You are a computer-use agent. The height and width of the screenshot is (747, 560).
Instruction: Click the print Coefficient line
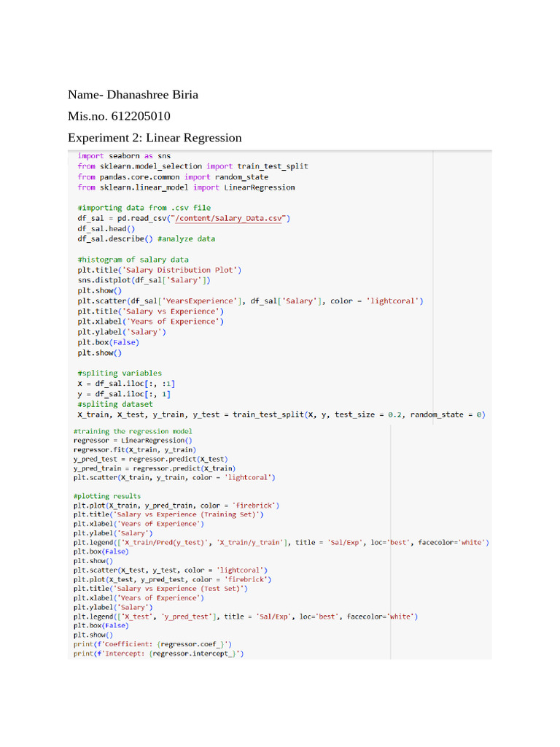152,645
